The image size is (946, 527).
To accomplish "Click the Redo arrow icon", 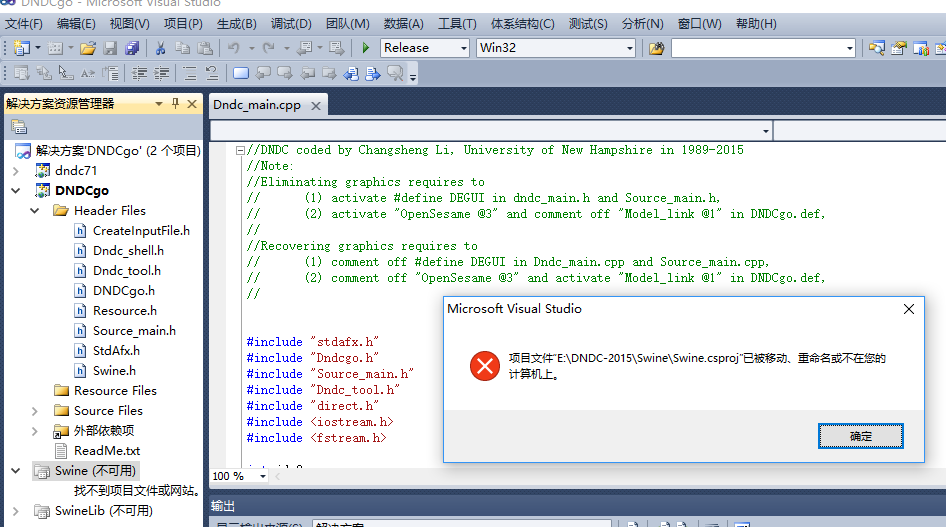I will click(x=269, y=48).
